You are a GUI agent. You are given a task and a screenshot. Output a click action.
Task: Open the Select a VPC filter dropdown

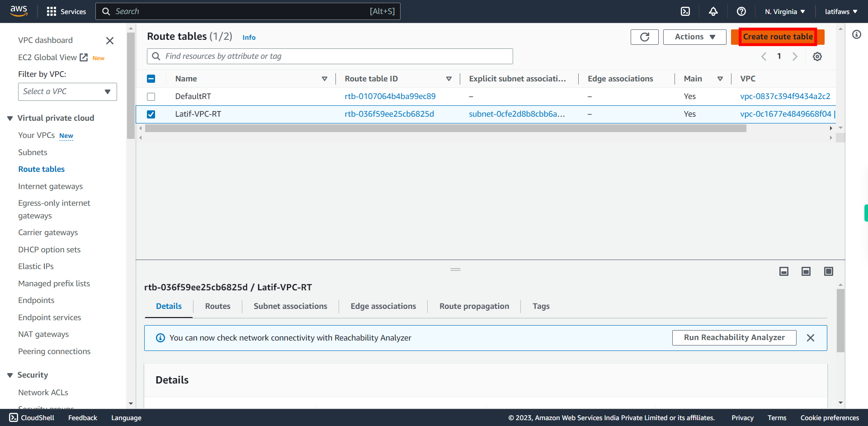[x=67, y=92]
